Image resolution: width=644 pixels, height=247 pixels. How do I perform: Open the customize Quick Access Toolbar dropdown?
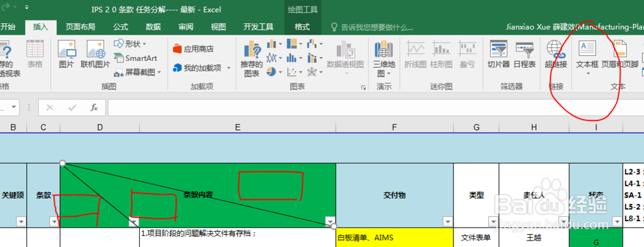[x=26, y=8]
